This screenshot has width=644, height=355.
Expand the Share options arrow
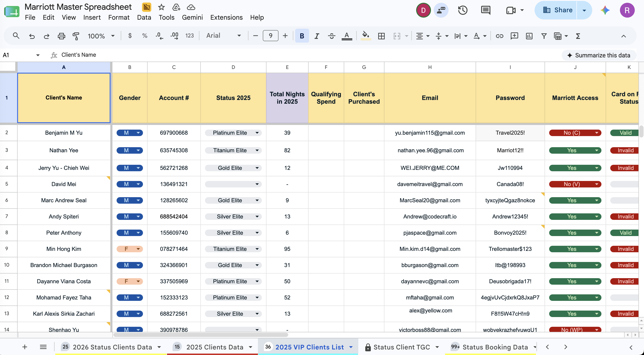[584, 10]
